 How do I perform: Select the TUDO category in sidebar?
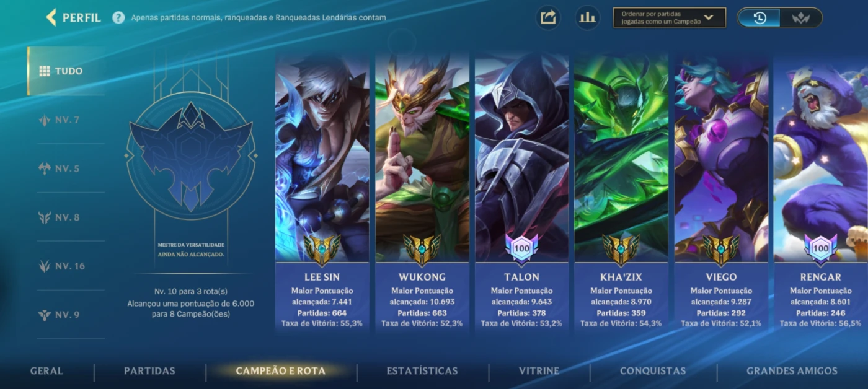[66, 71]
